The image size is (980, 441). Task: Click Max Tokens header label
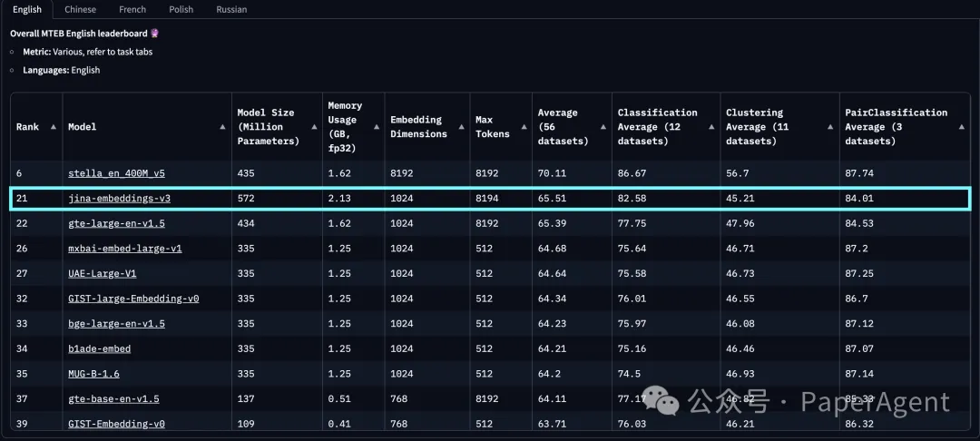pyautogui.click(x=493, y=127)
